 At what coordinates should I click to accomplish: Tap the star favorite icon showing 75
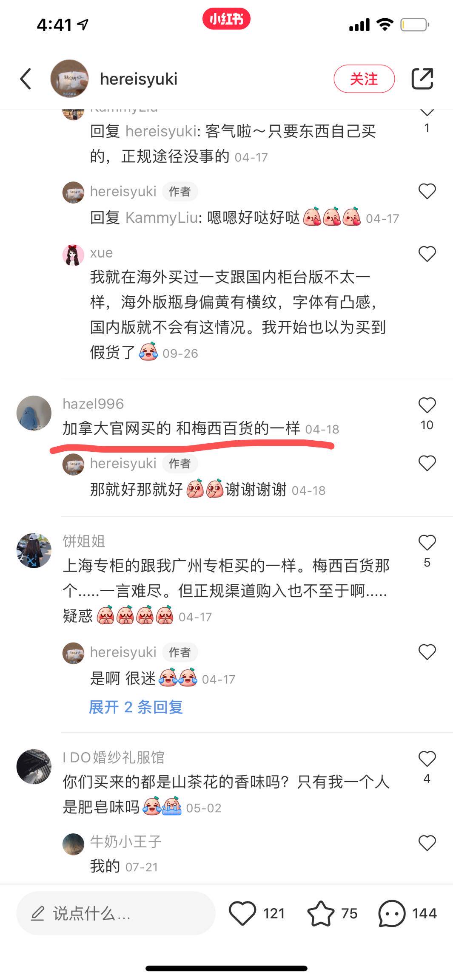[x=320, y=913]
